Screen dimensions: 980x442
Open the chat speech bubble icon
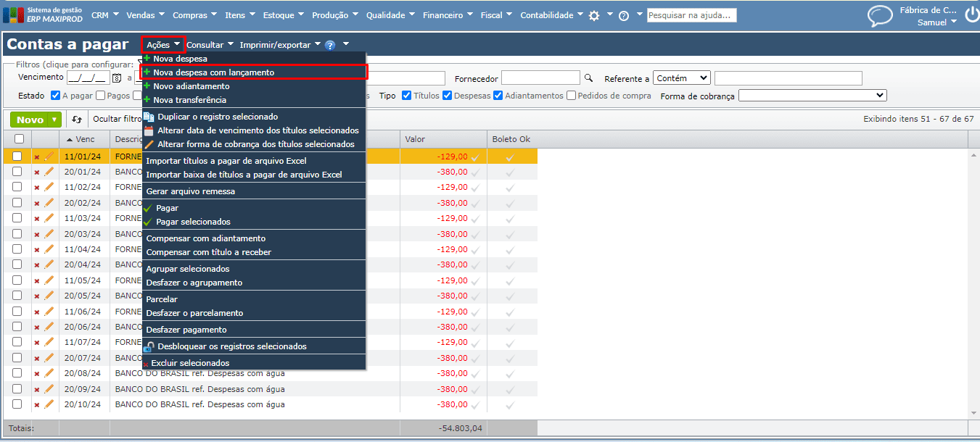pos(881,16)
